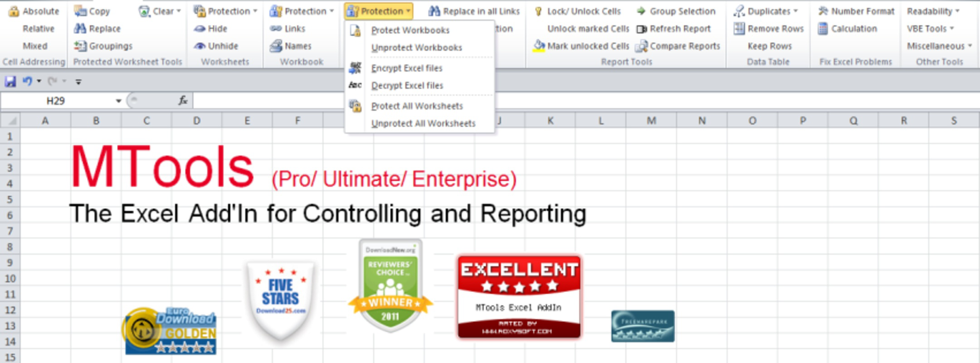The image size is (980, 363).
Task: Open the Groupings tool
Action: 103,46
